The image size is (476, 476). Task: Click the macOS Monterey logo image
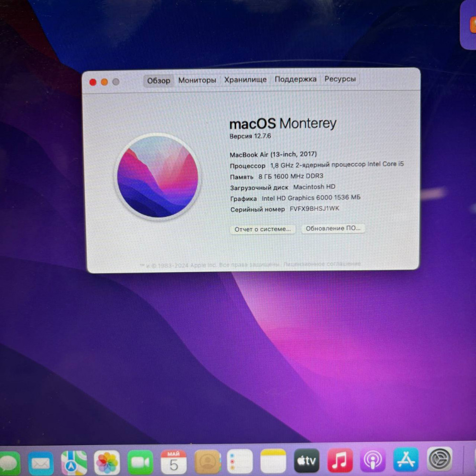(x=158, y=177)
